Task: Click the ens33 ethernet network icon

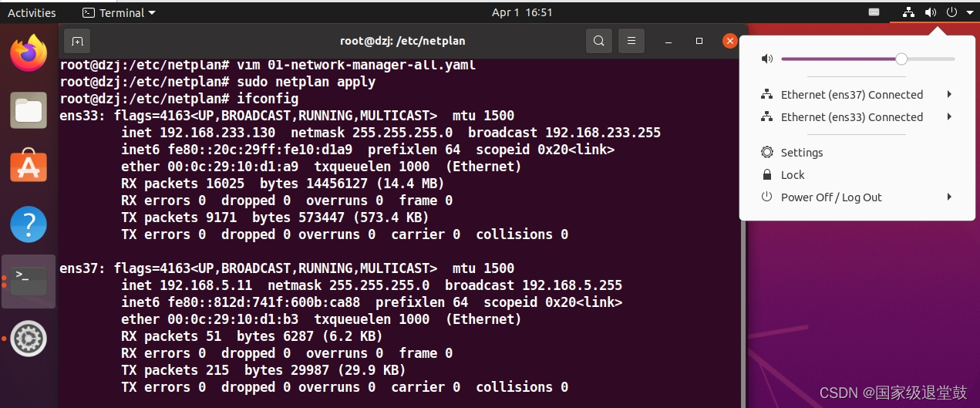Action: [x=766, y=117]
